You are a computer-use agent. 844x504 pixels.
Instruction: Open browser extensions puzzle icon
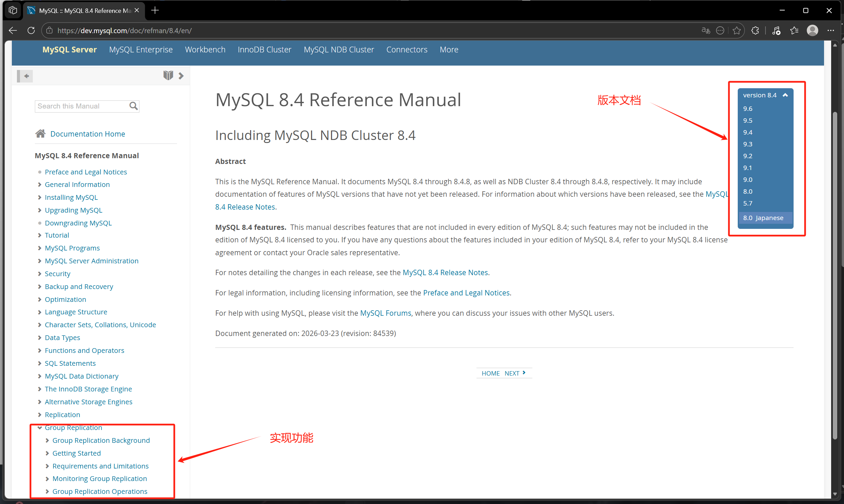pos(755,30)
